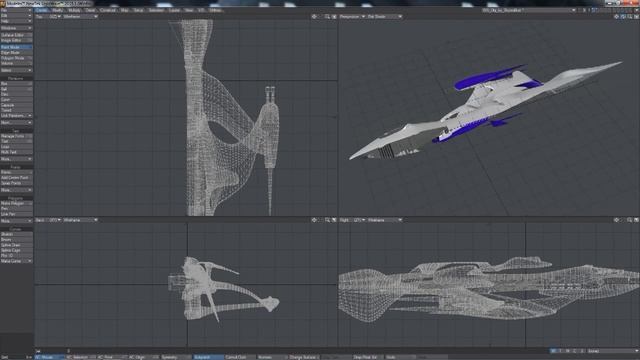Open the vertex map (none) dropdown at bottom right
Viewport: 640px width, 360px height.
coord(613,351)
